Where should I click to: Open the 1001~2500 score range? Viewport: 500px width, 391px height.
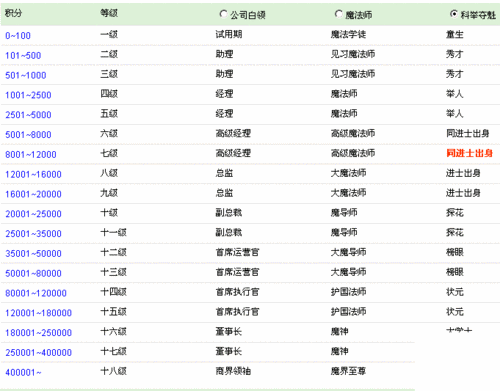(28, 95)
